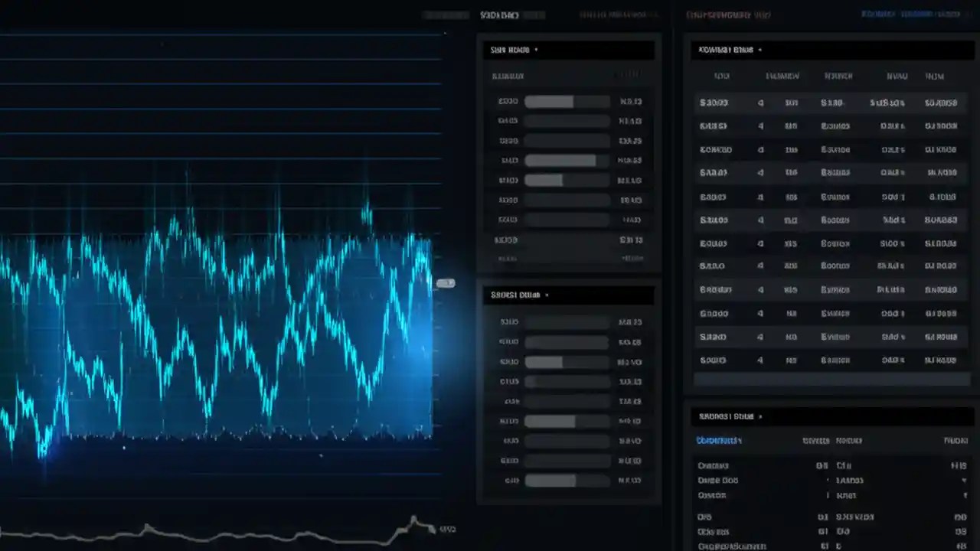Viewport: 980px width, 551px height.
Task: Click the first filled progress bar in Sell Book
Action: tap(548, 101)
